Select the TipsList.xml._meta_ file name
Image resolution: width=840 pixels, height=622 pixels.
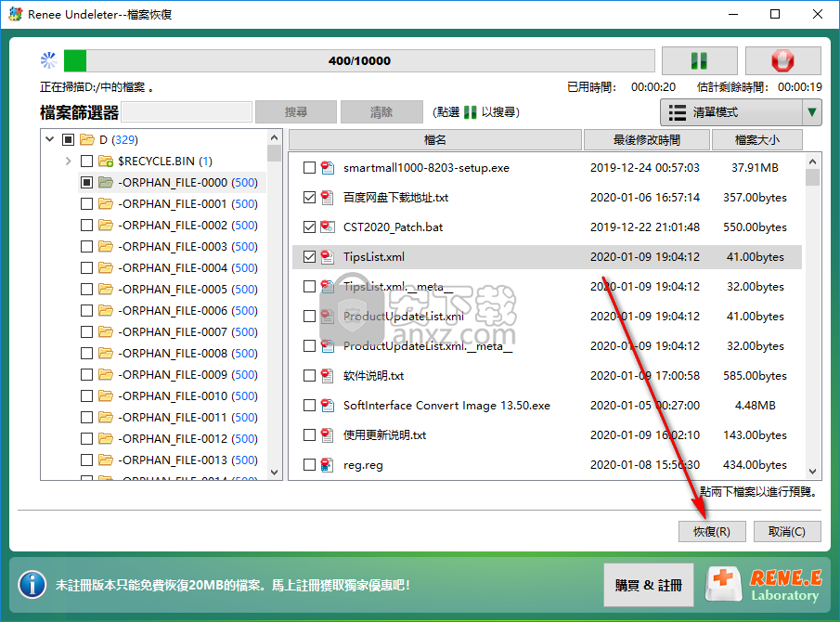(x=398, y=287)
